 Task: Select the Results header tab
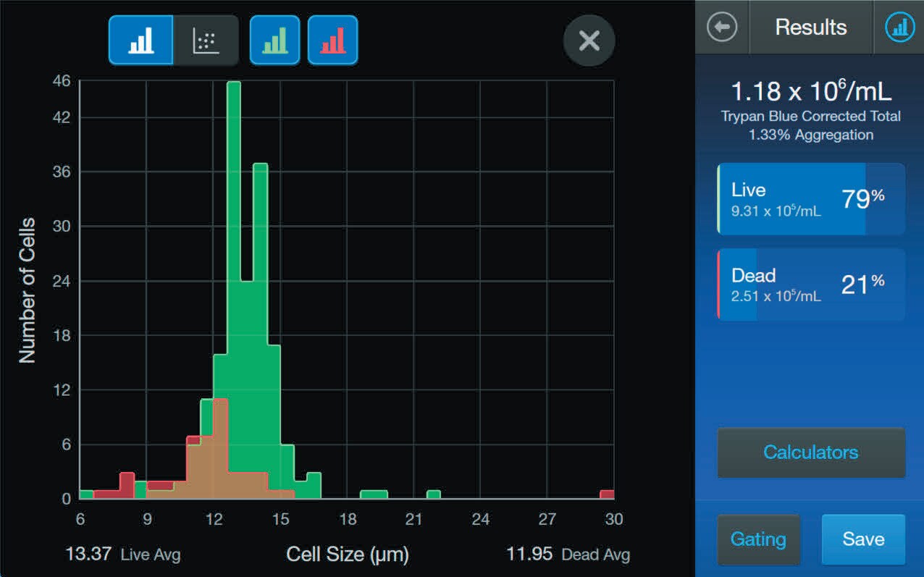tap(810, 28)
